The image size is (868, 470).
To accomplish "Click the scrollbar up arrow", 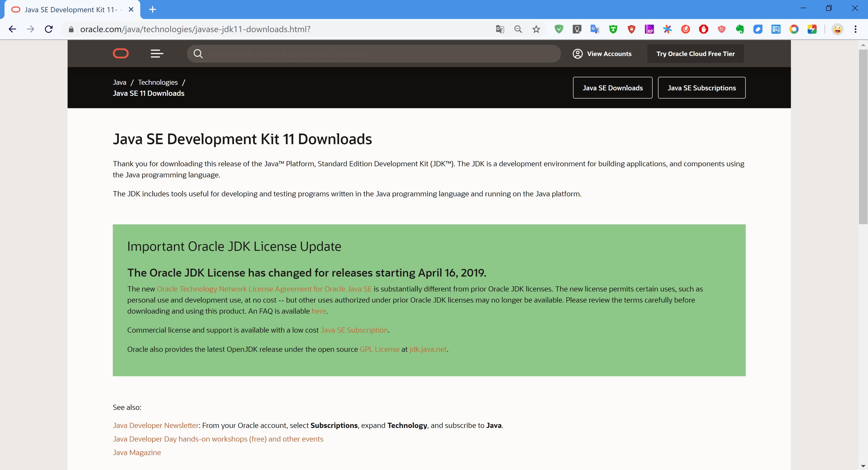I will (863, 45).
